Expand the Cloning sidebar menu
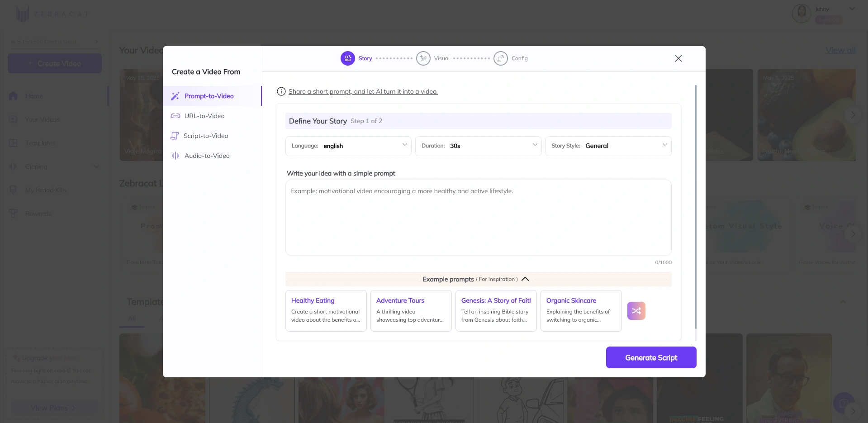868x423 pixels. pos(96,166)
